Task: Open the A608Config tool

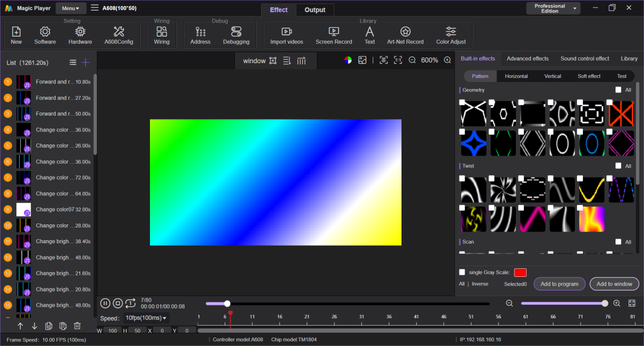Action: pyautogui.click(x=119, y=36)
